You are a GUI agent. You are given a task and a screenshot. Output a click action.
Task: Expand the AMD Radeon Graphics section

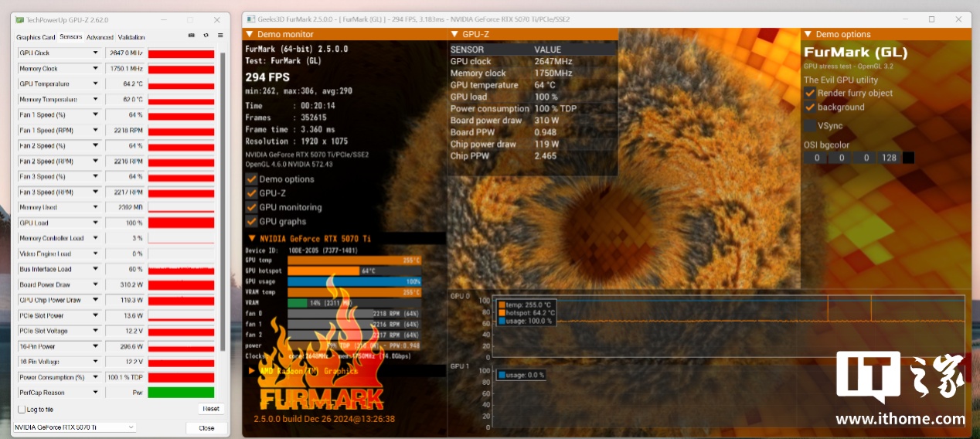[252, 371]
